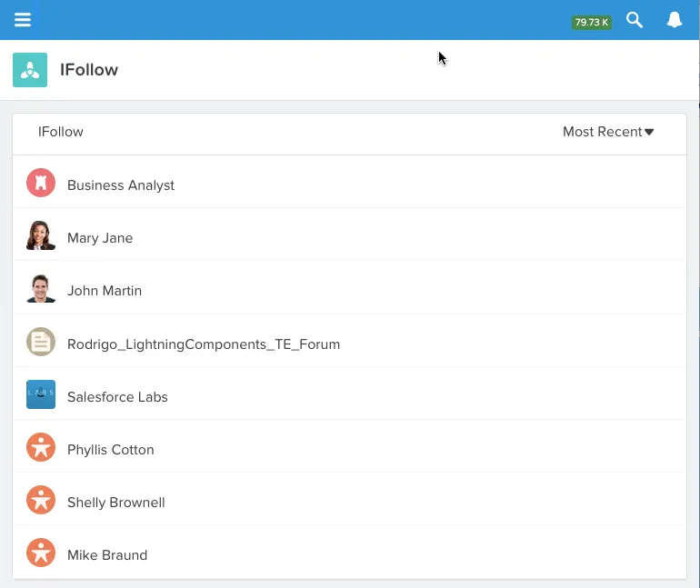Viewport: 700px width, 588px height.
Task: Click John Martin's profile photo
Action: (x=41, y=288)
